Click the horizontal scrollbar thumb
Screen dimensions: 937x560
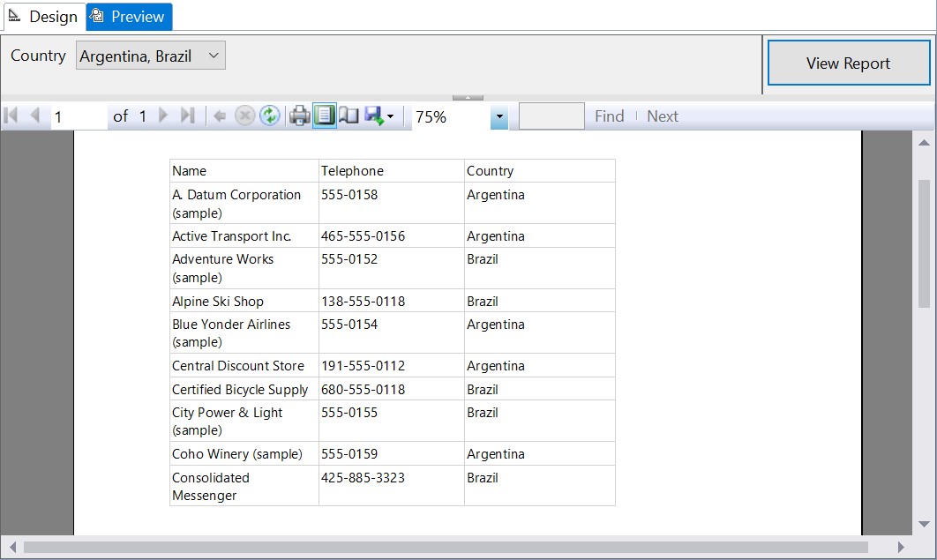tap(446, 547)
